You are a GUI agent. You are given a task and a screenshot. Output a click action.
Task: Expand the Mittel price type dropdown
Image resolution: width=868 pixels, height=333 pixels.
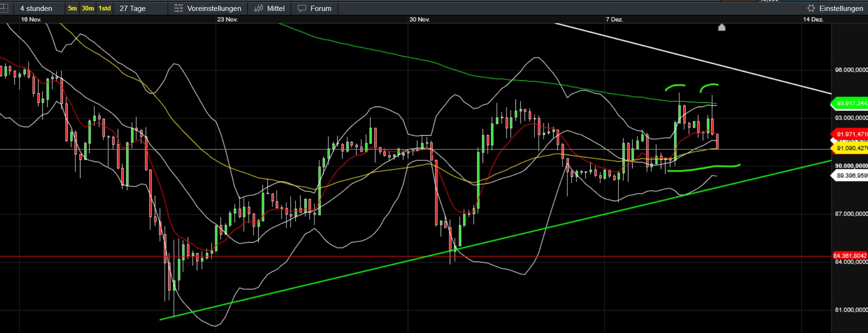[x=276, y=9]
